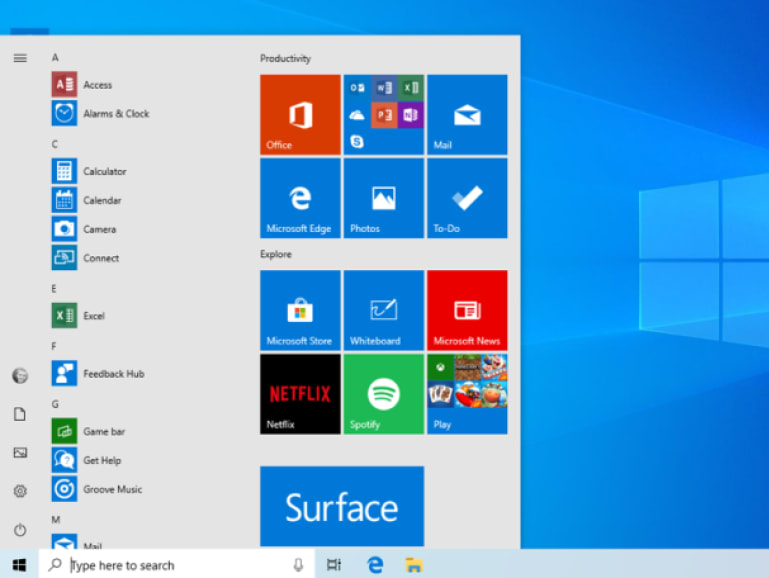Viewport: 769px width, 578px height.
Task: Open Documents from Start sidebar
Action: pos(20,414)
